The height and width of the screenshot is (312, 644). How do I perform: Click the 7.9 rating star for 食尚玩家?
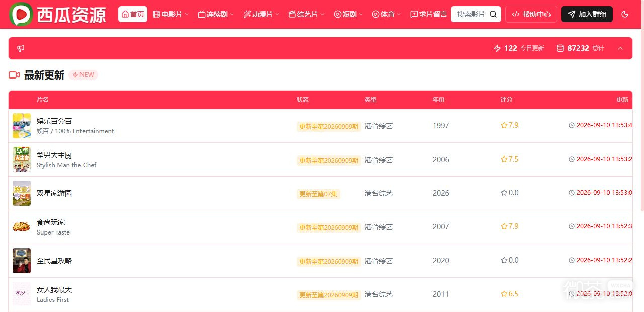(504, 226)
